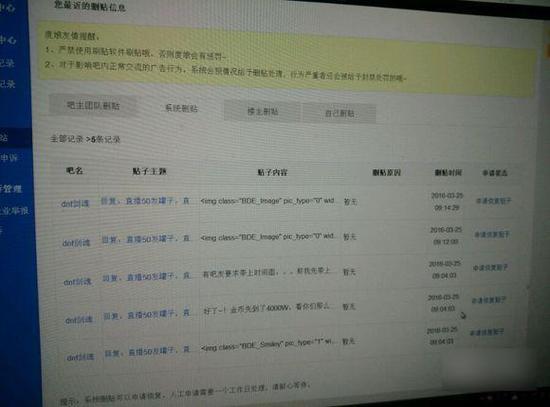This screenshot has width=550, height=407.
Task: Click the 吧名 column header
Action: 74,171
